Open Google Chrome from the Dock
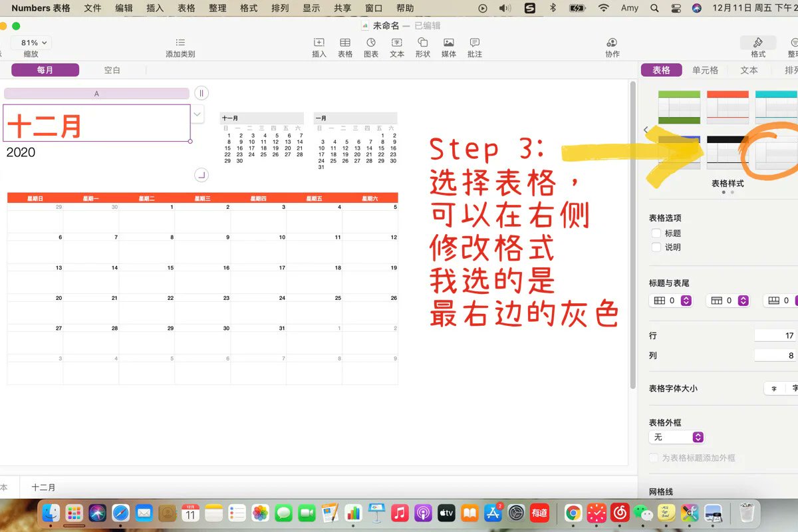Screen dimensions: 798x532 pyautogui.click(x=573, y=513)
